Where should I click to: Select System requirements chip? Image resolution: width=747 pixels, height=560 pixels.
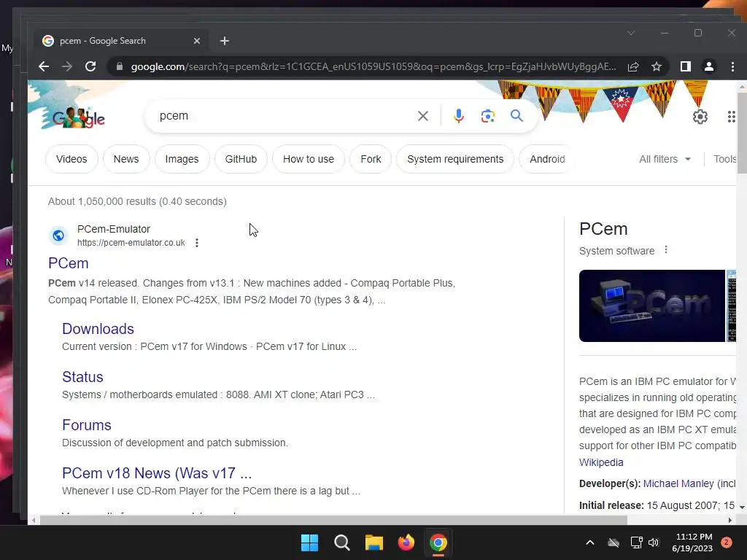(455, 159)
